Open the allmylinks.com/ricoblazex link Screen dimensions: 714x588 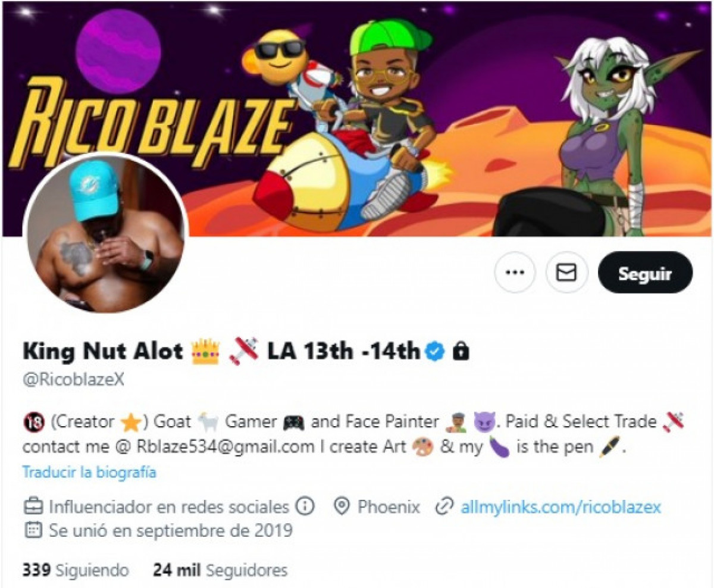point(560,507)
